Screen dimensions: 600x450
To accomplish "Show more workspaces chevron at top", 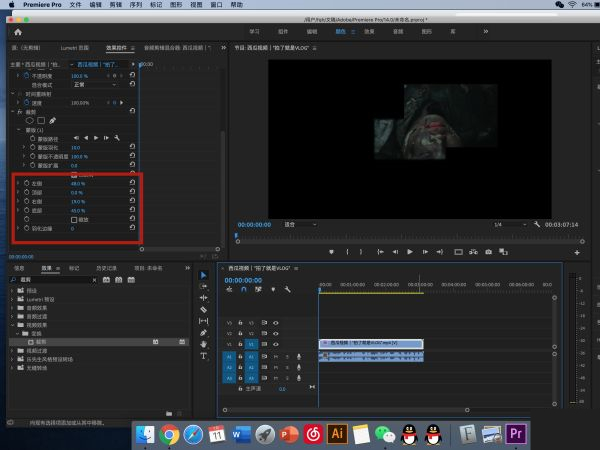I will point(486,31).
